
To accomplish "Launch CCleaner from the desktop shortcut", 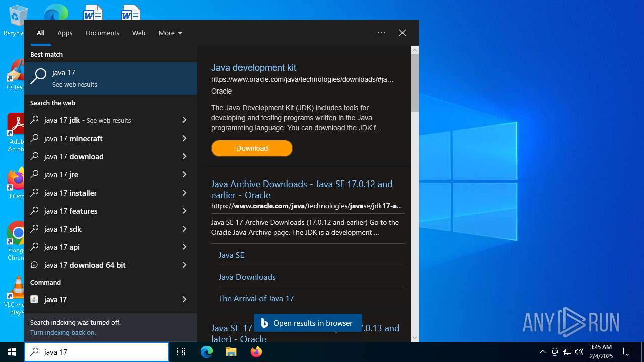I will [x=15, y=75].
